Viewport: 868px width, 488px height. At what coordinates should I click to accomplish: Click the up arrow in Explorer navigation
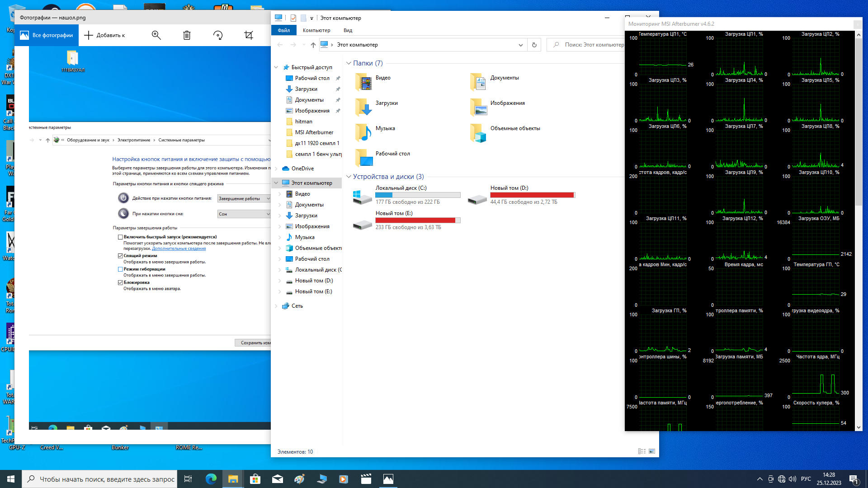(313, 45)
